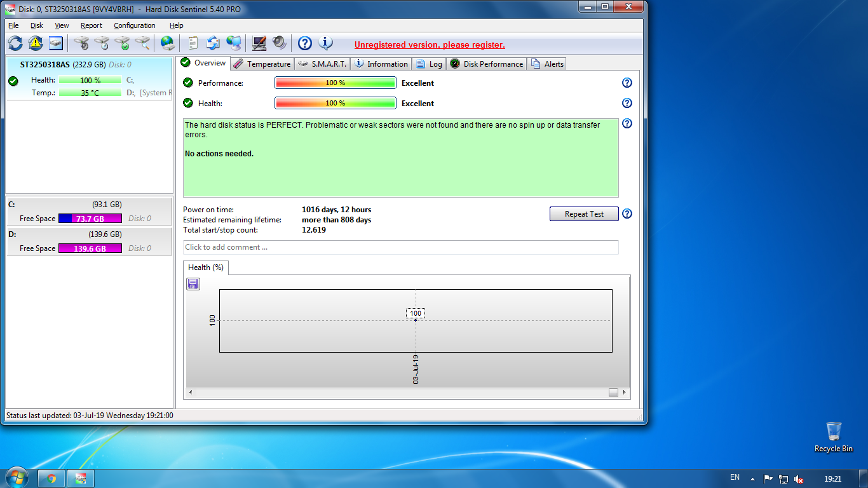Click the blue question mark help toolbar icon

(x=305, y=43)
